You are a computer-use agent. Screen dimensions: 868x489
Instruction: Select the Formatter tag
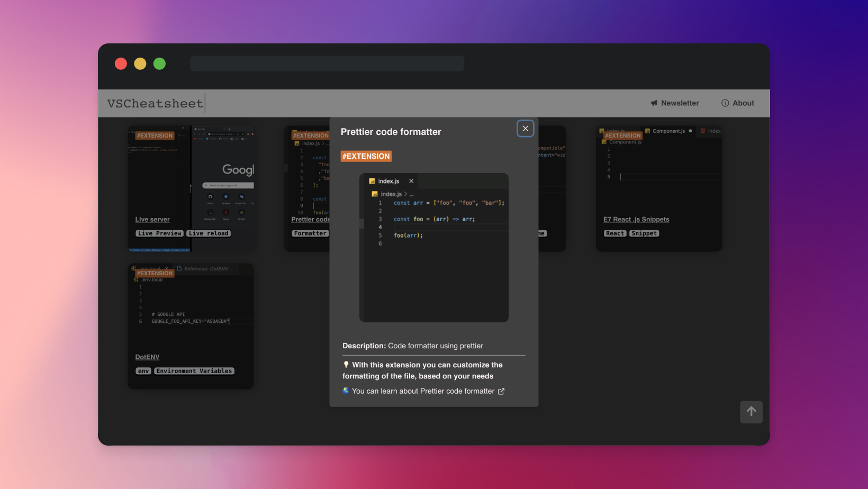pos(310,233)
